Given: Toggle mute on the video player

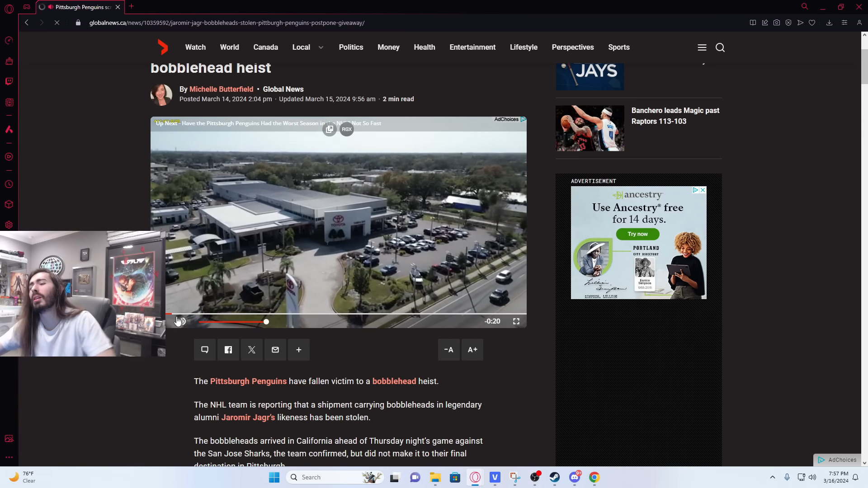Looking at the screenshot, I should (x=181, y=321).
